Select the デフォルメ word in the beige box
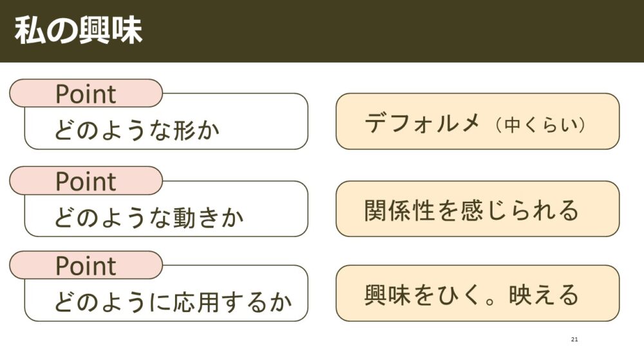 422,123
